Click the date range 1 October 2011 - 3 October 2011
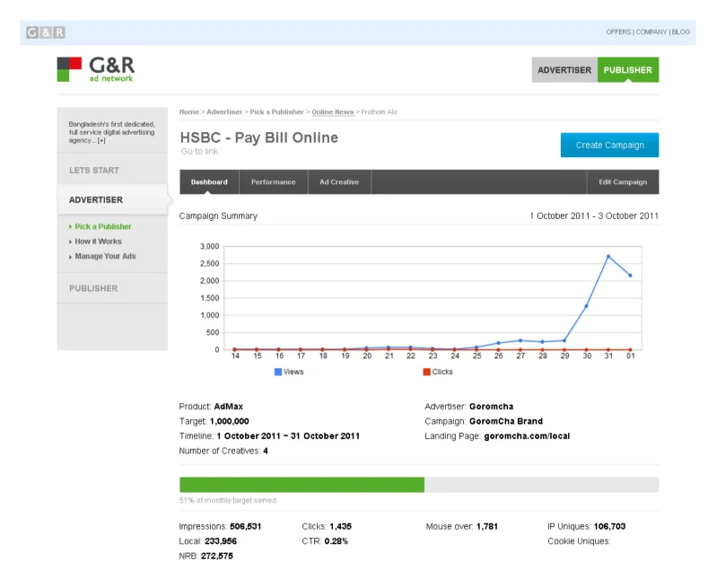 tap(594, 216)
